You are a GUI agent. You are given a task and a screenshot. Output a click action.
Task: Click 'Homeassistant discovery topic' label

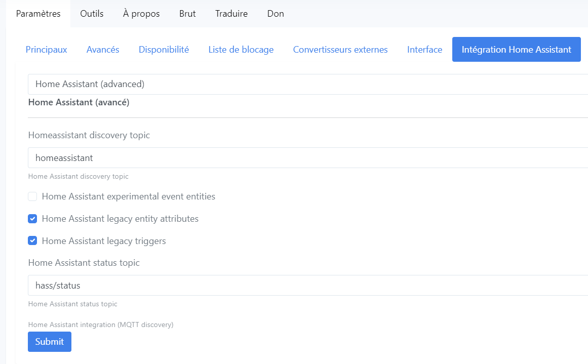[x=89, y=135]
